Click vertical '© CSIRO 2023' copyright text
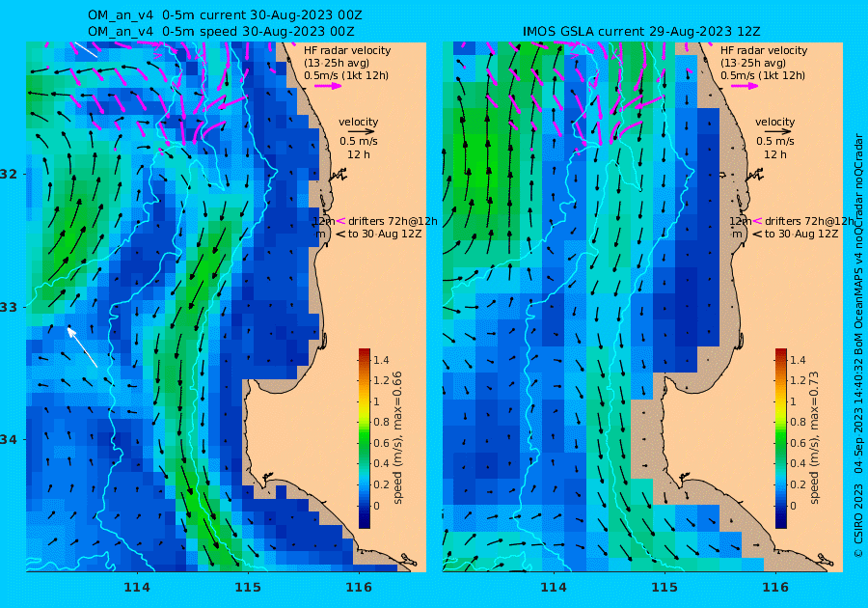This screenshot has height=608, width=868. click(x=858, y=520)
